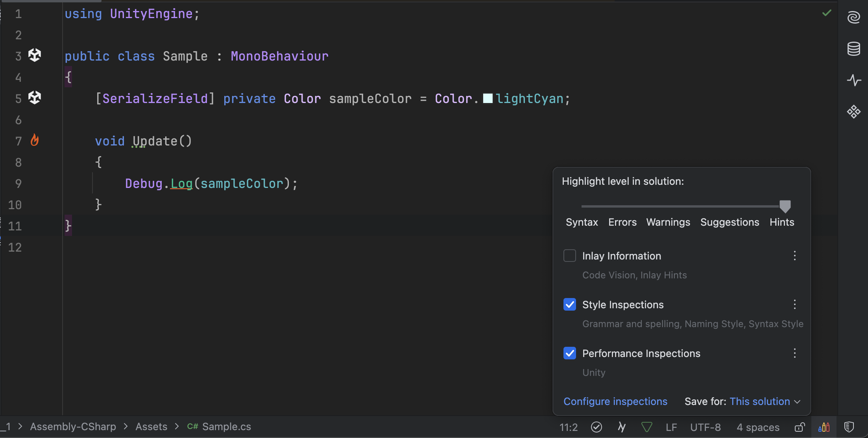The image size is (868, 438).
Task: Open more options for Inlay Information
Action: pyautogui.click(x=794, y=256)
